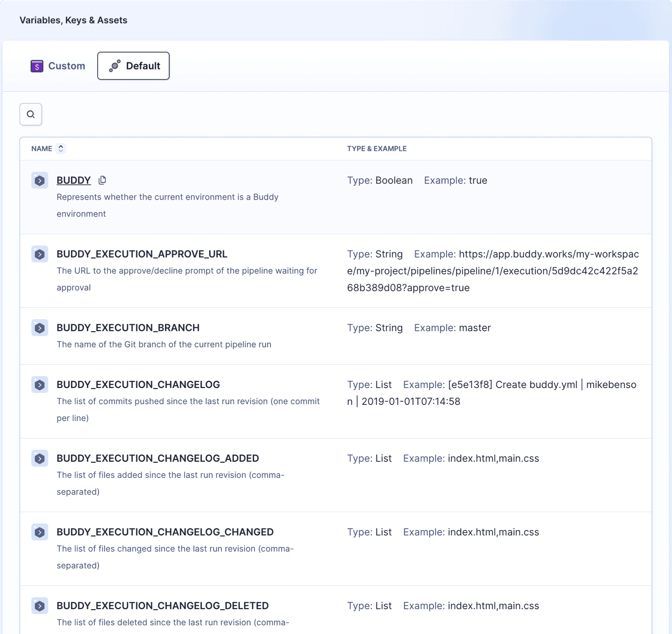Viewport: 672px width, 634px height.
Task: Open the BUDDY variable link
Action: [x=74, y=180]
